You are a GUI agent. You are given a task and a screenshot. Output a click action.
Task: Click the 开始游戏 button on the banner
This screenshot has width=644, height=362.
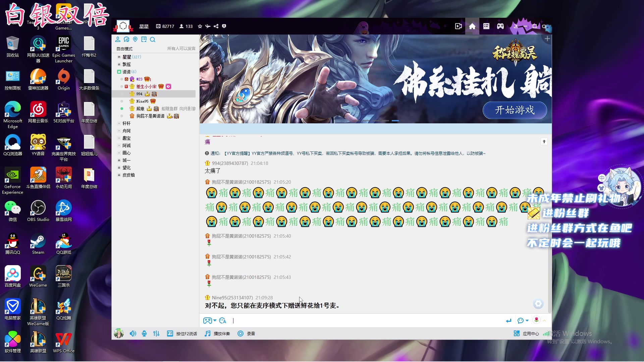tap(515, 110)
